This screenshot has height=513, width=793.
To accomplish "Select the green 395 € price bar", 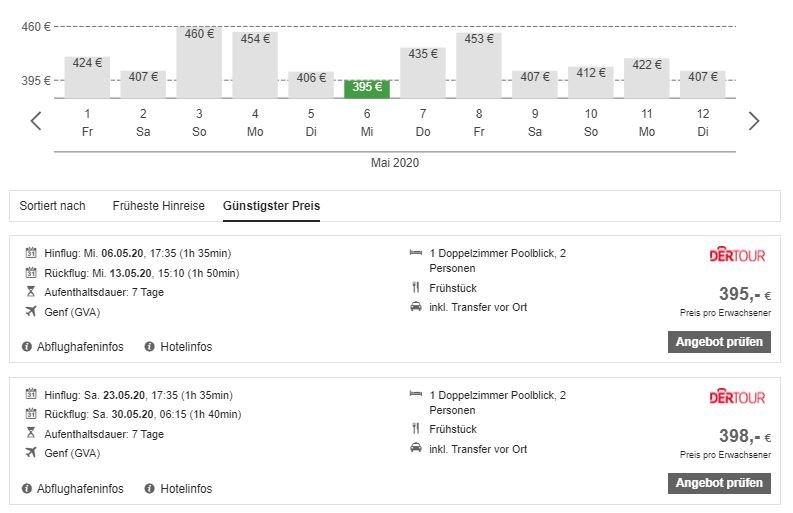I will (x=367, y=88).
